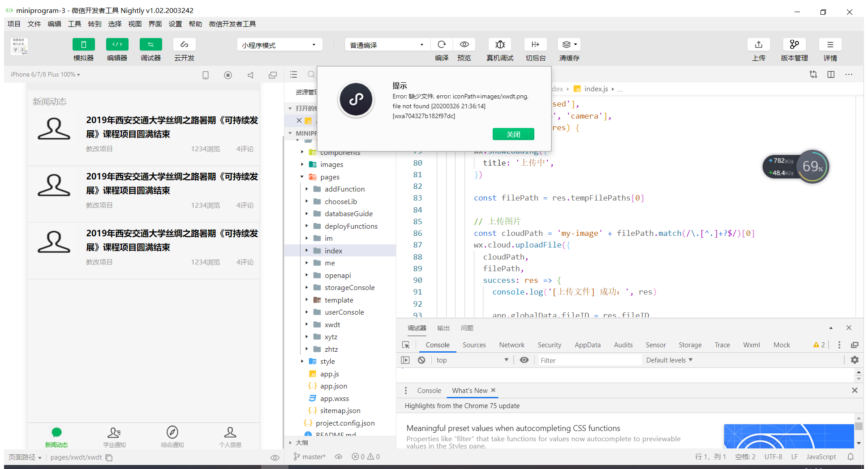Open the 小程序模式 mode dropdown
This screenshot has width=868, height=469.
click(x=279, y=45)
